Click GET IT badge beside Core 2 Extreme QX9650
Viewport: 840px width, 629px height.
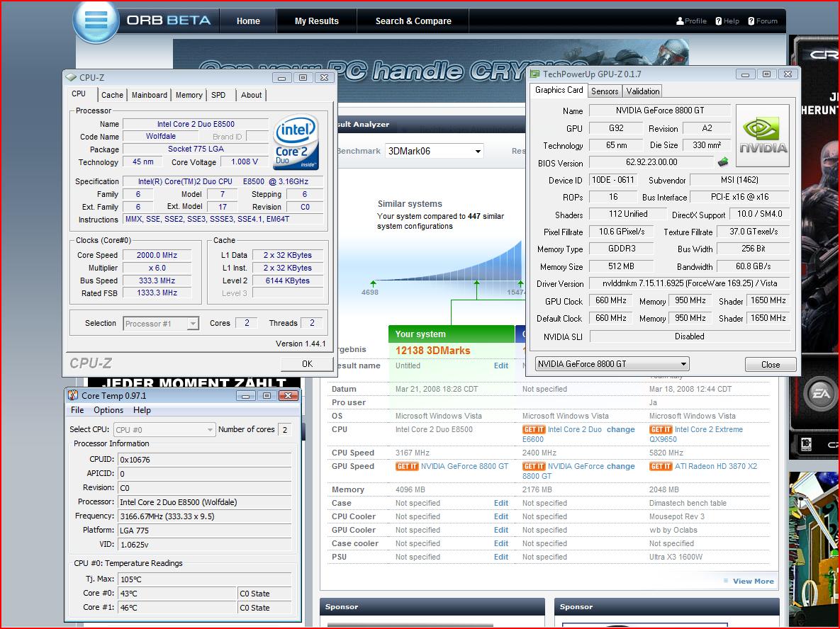[661, 429]
